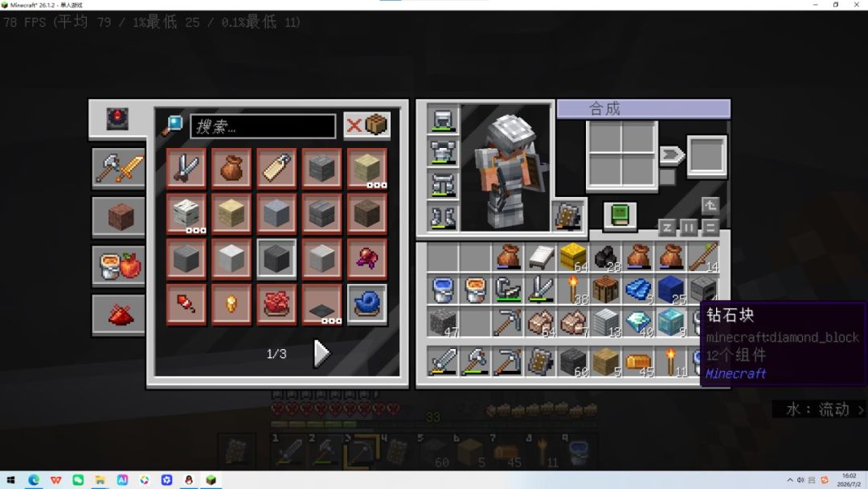This screenshot has width=868, height=489.
Task: Select the firework rocket recipe
Action: click(186, 305)
